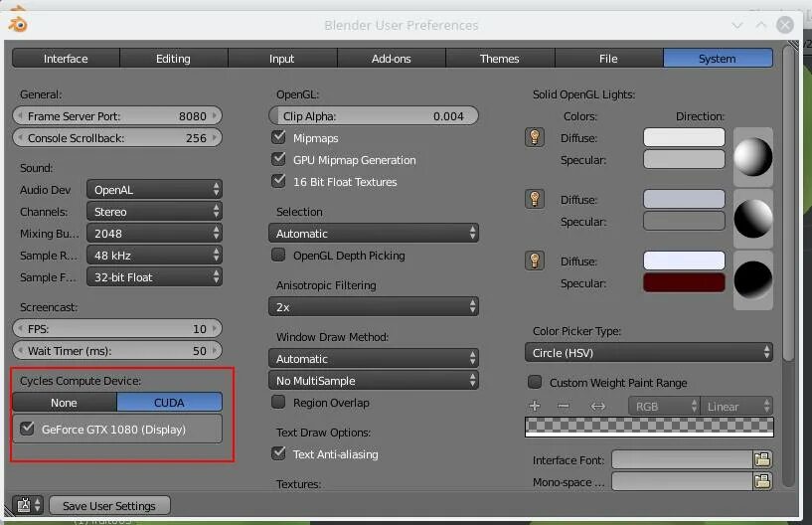The width and height of the screenshot is (812, 525).
Task: Click the plus icon to add color stop
Action: tap(535, 406)
